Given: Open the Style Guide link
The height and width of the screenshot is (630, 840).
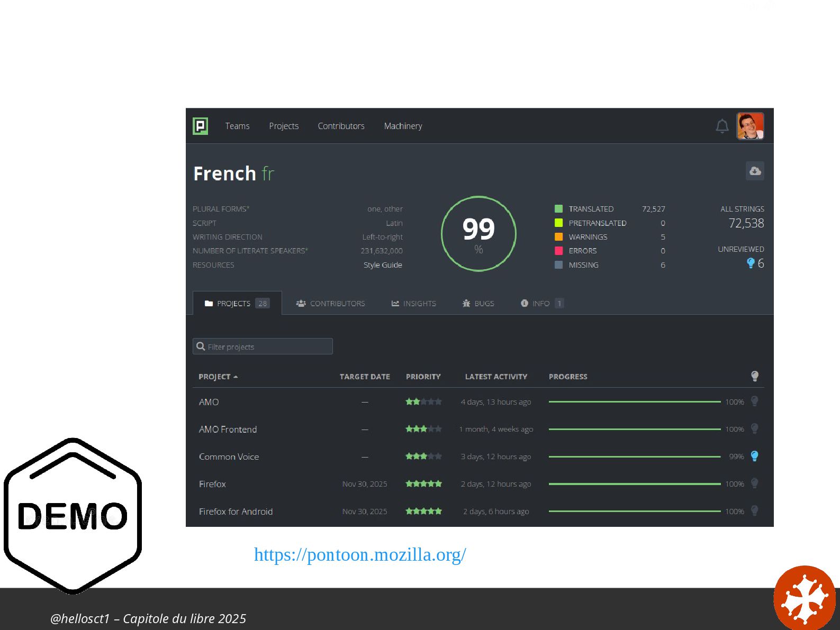Looking at the screenshot, I should 383,265.
